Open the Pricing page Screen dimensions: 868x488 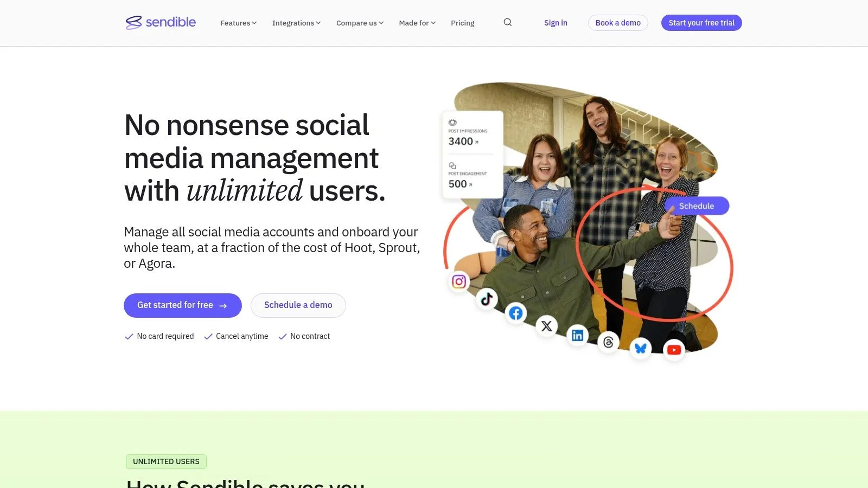pyautogui.click(x=463, y=23)
